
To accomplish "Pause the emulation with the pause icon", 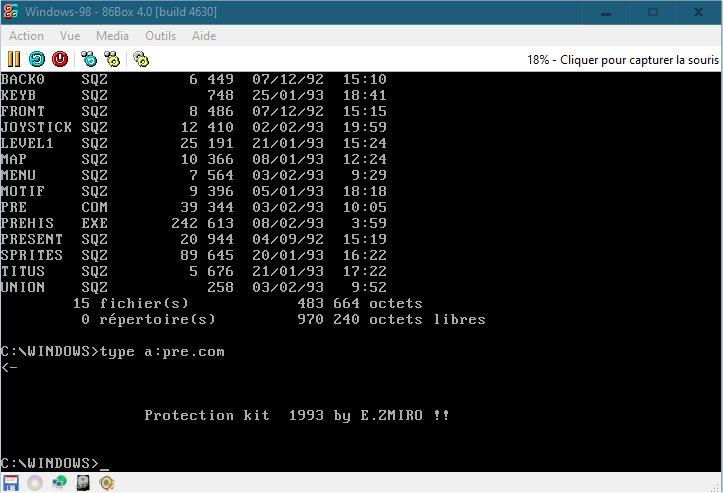I will (14, 59).
